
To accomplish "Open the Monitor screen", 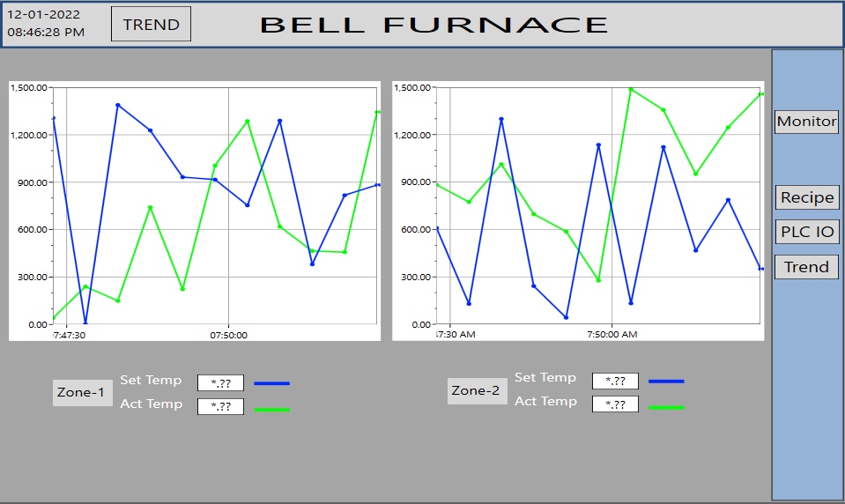I will (807, 122).
